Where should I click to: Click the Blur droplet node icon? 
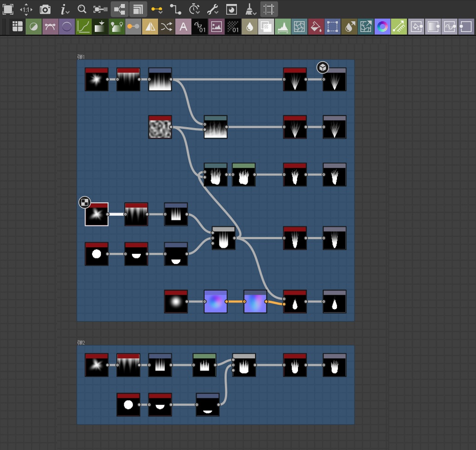point(250,26)
